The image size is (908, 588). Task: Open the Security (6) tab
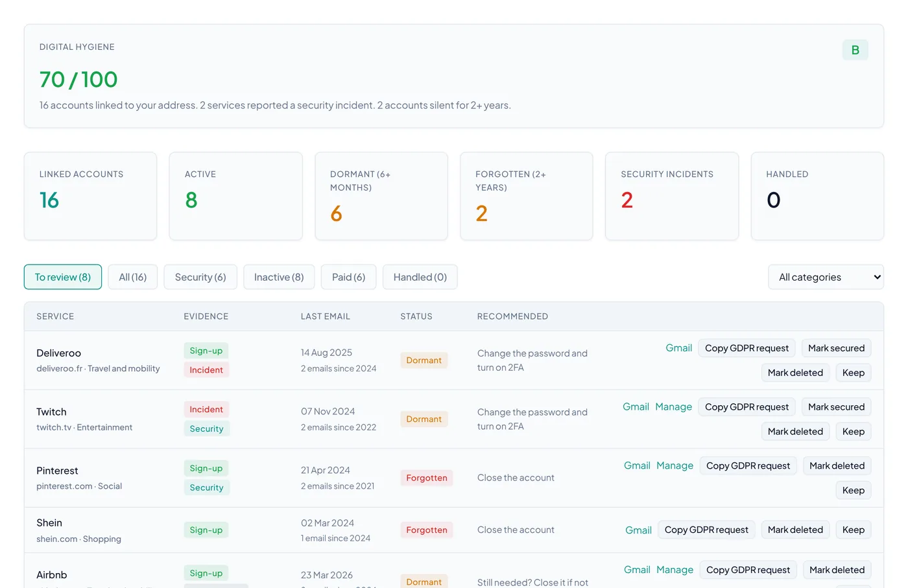click(200, 277)
